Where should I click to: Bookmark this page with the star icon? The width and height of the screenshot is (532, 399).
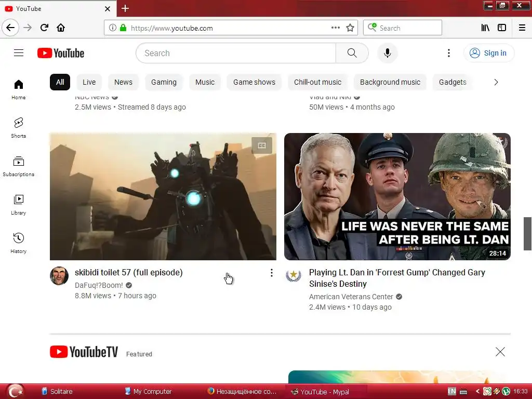350,28
